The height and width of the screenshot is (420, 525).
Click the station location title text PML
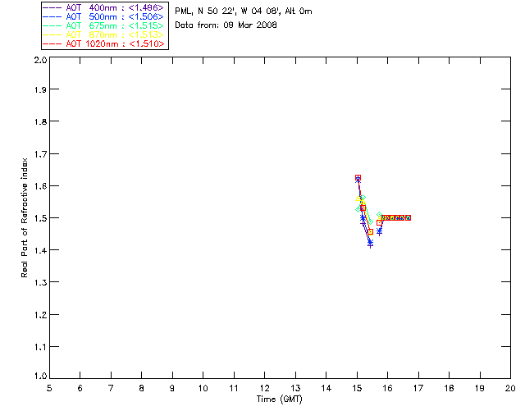pyautogui.click(x=244, y=11)
